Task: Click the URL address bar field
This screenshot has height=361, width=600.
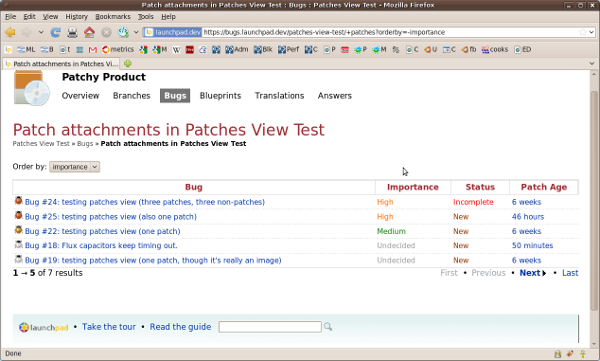Action: point(369,32)
